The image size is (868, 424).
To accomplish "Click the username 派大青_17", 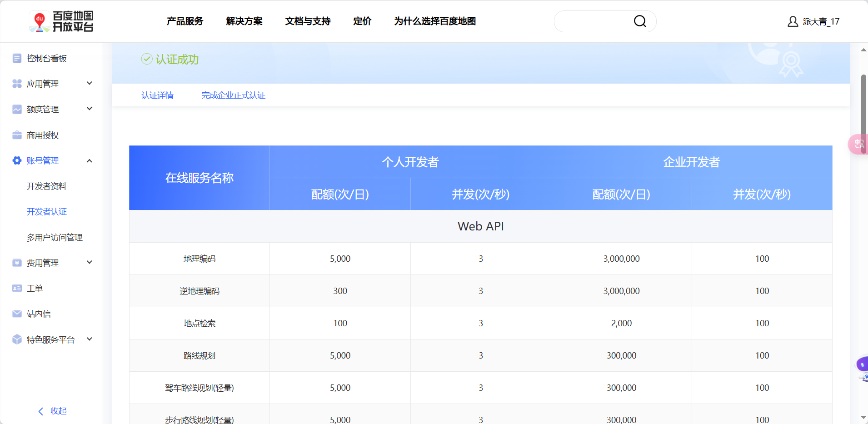I will pos(821,21).
